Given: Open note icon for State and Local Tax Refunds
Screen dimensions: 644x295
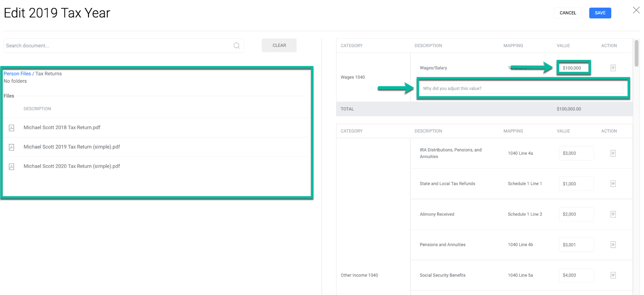Looking at the screenshot, I should [x=613, y=184].
